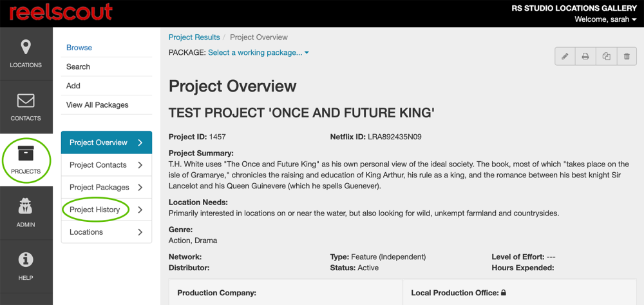
Task: Switch to Project Contacts tab
Action: coord(98,165)
